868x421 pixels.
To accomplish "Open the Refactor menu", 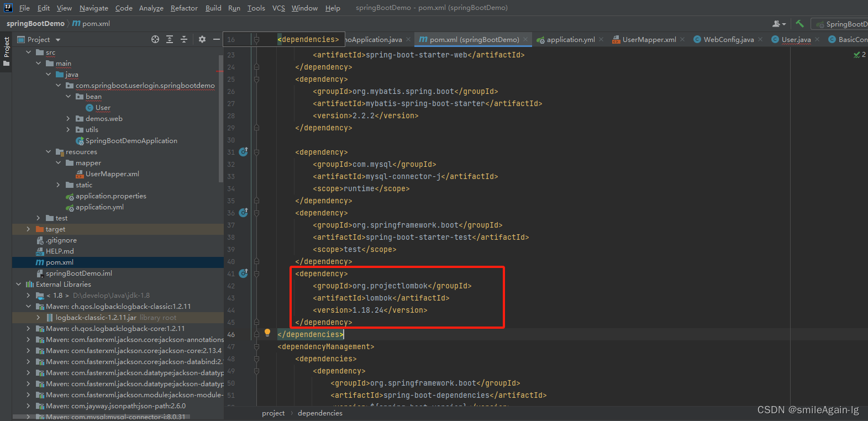I will (x=184, y=8).
